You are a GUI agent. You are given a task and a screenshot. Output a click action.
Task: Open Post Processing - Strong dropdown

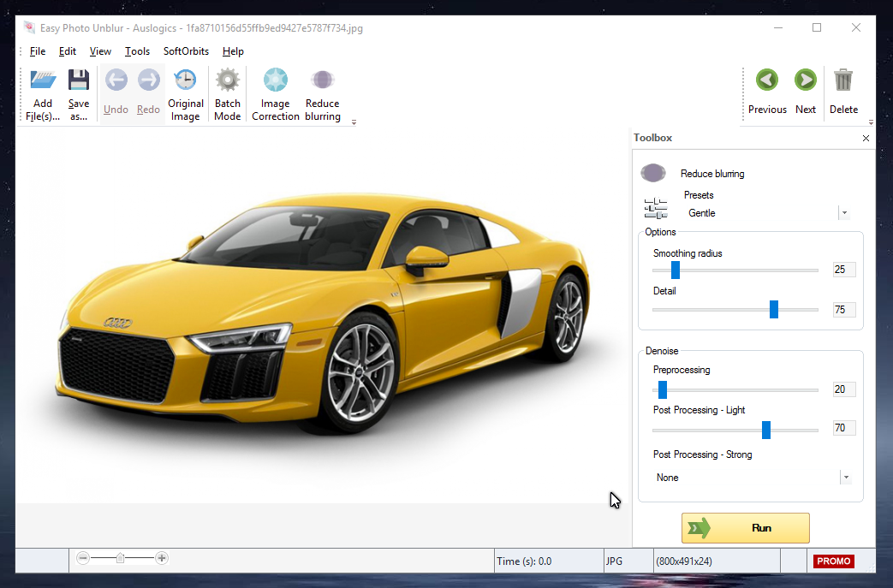[x=846, y=477]
